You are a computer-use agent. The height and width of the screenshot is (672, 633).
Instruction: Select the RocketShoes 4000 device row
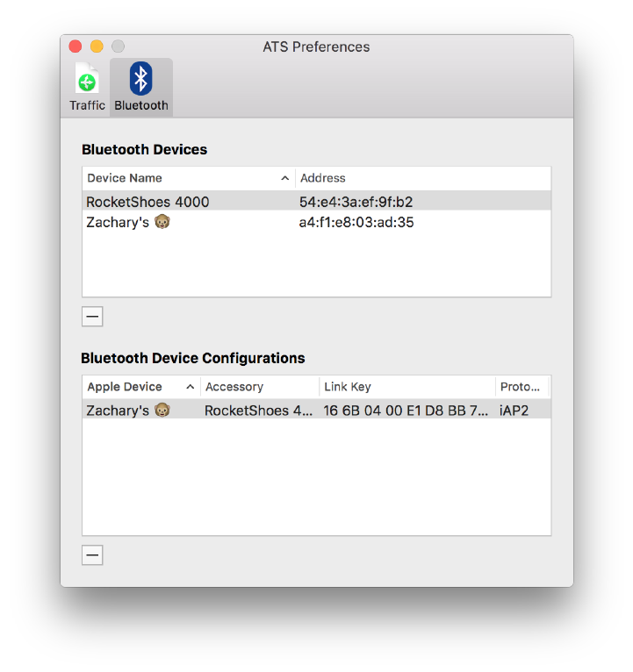pos(147,202)
